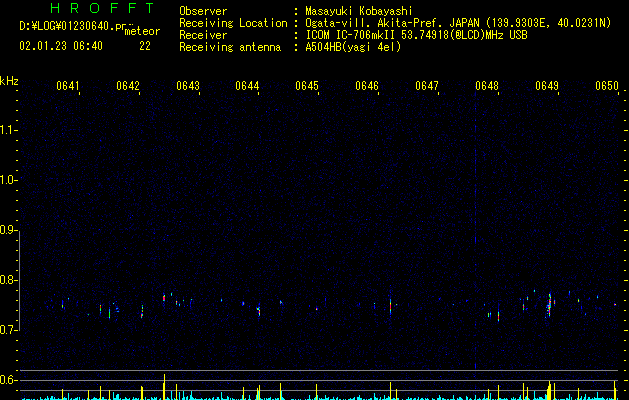Click the tall meteor echo after 0646
Screen dimensions: 629x400
click(390, 307)
